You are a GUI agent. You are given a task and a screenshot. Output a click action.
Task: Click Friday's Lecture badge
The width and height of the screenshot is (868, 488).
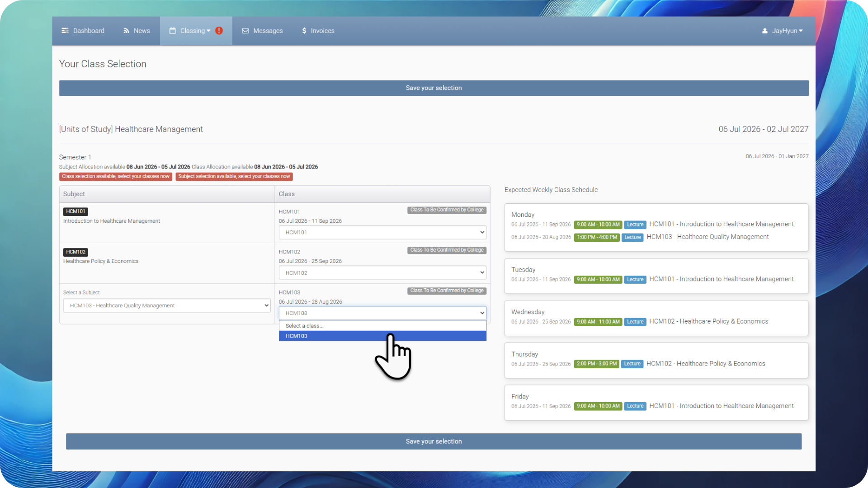pos(635,406)
